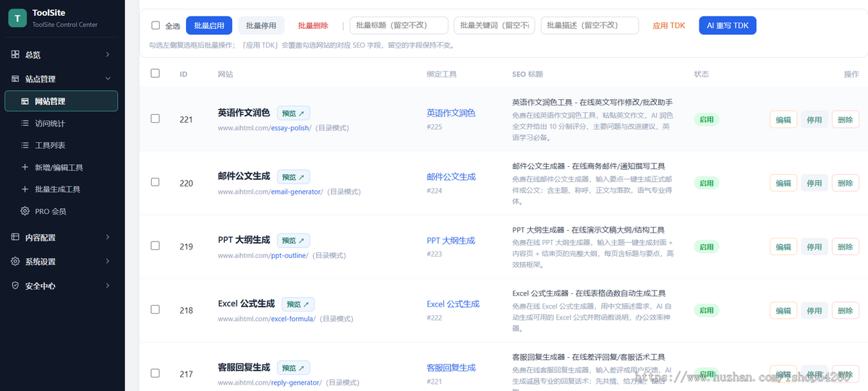Click the red 批量删除 button
Screen dimensions: 868x391
pyautogui.click(x=313, y=25)
